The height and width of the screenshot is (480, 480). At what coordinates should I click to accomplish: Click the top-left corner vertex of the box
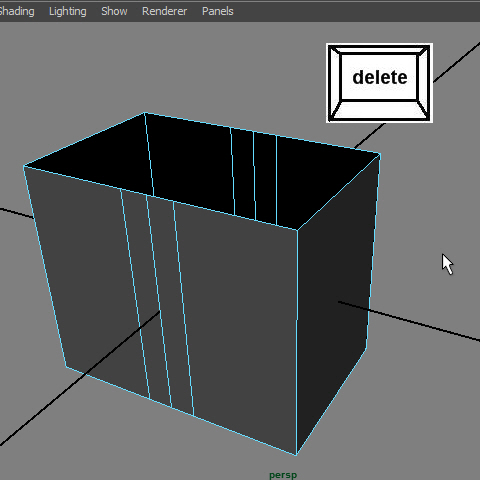(24, 166)
